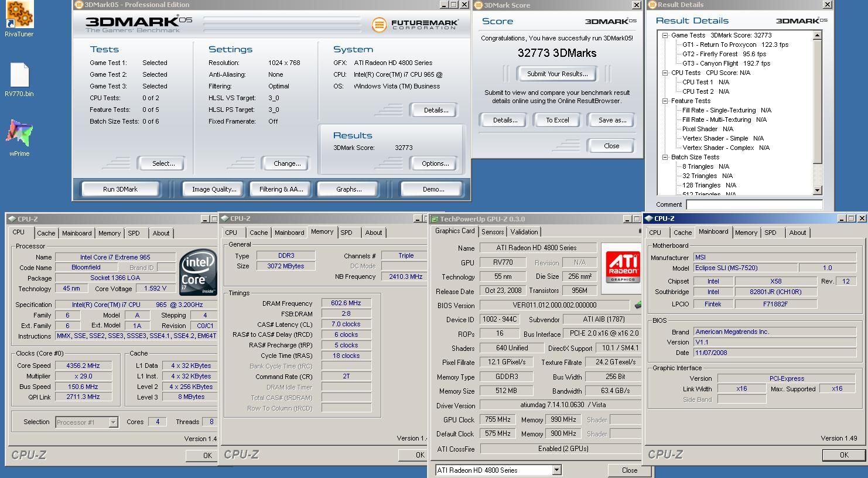Open Image Quality settings
868x478 pixels.
point(214,189)
